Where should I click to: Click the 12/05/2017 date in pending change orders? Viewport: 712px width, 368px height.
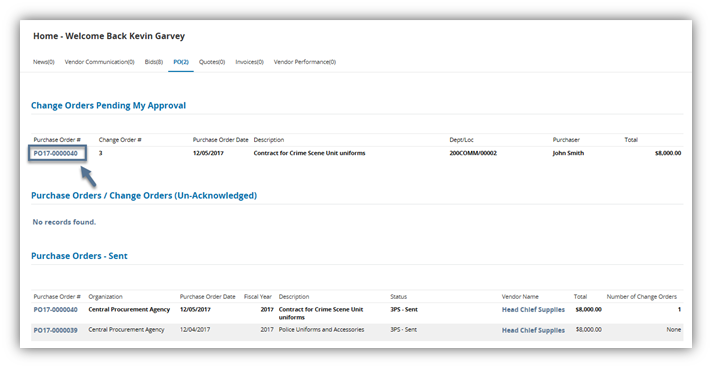pos(208,153)
